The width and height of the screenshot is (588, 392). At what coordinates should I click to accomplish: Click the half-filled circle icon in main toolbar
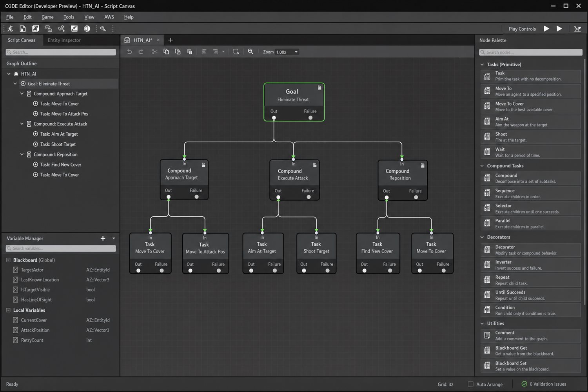[x=87, y=29]
